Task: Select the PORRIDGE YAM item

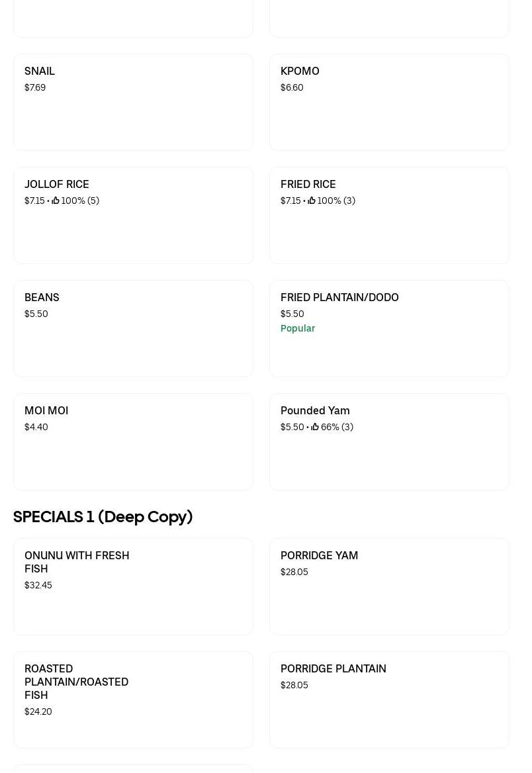Action: point(319,555)
